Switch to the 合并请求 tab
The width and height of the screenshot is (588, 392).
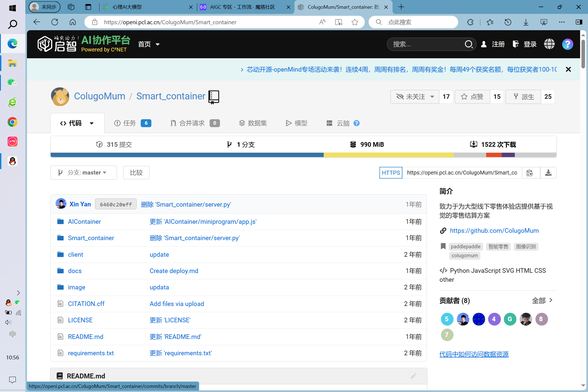point(195,123)
